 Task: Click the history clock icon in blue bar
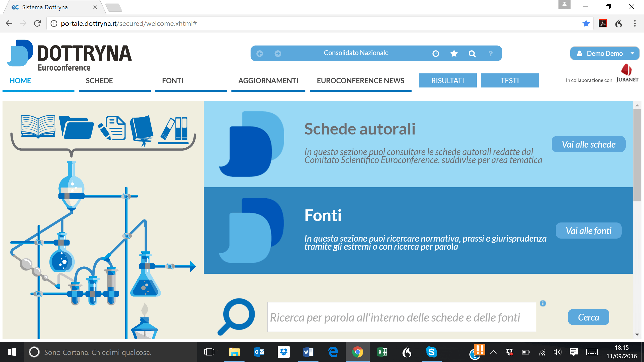pyautogui.click(x=436, y=54)
